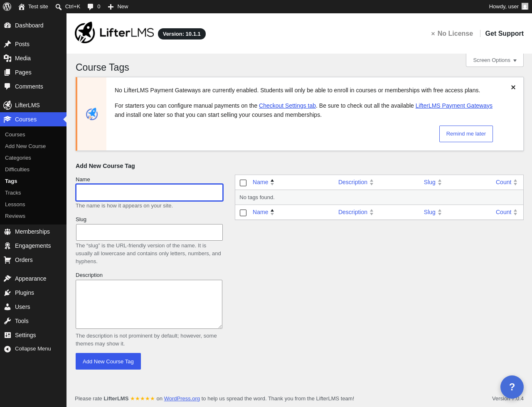Open the Checkout Settings tab link
Image resolution: width=532 pixels, height=407 pixels.
click(x=287, y=106)
